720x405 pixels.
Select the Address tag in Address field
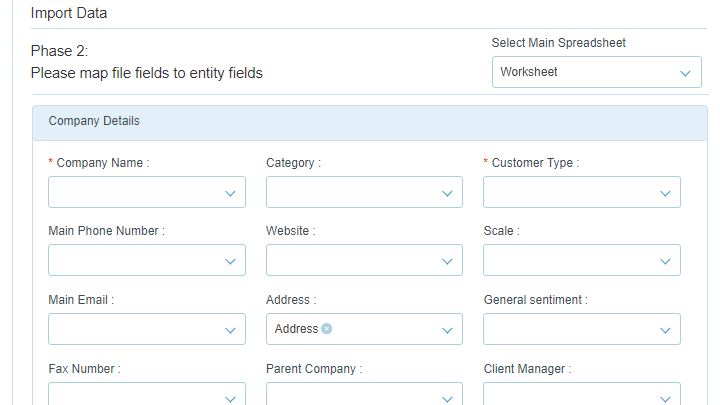(296, 329)
